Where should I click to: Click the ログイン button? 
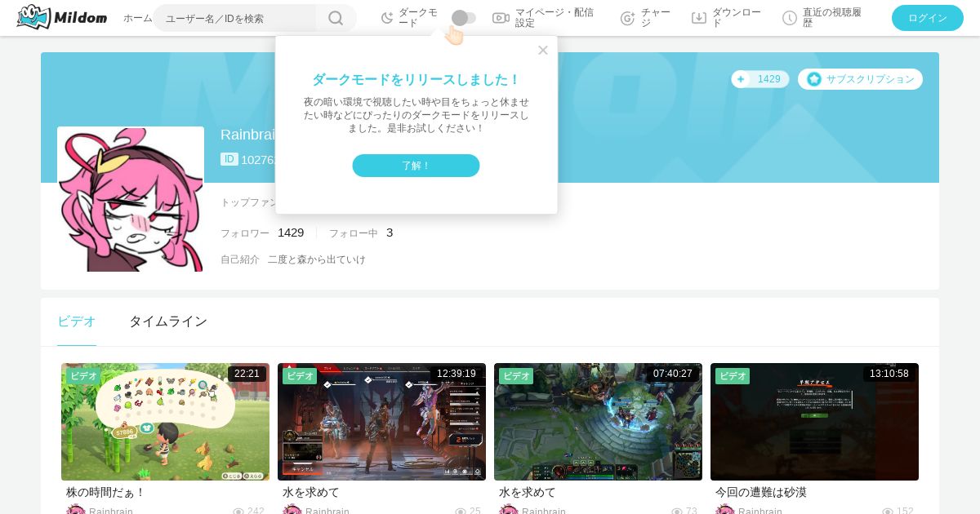pyautogui.click(x=928, y=18)
